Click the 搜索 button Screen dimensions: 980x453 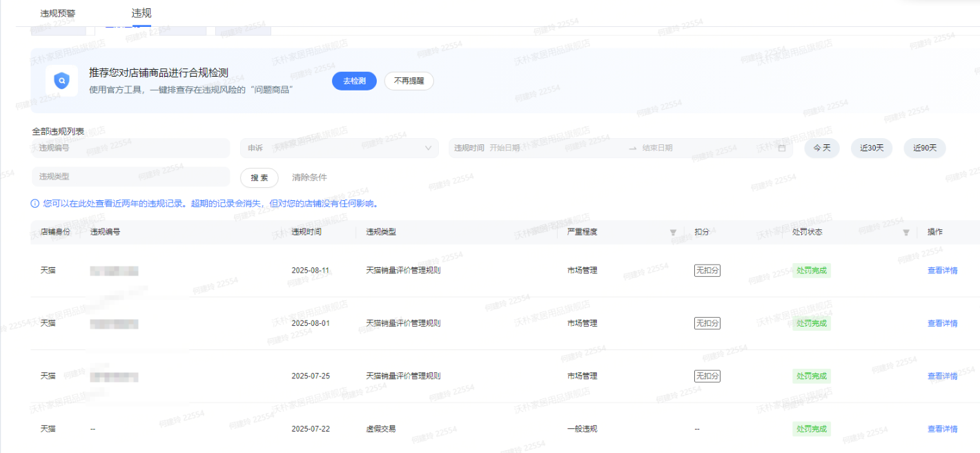[x=259, y=177]
